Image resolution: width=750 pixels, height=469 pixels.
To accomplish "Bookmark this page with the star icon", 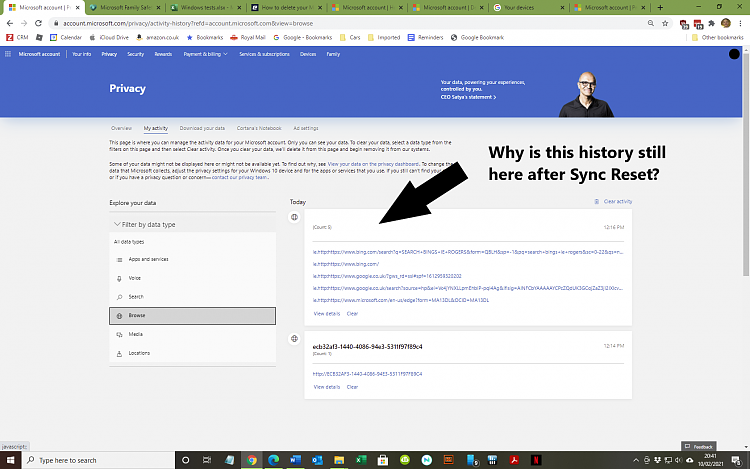I will click(665, 23).
